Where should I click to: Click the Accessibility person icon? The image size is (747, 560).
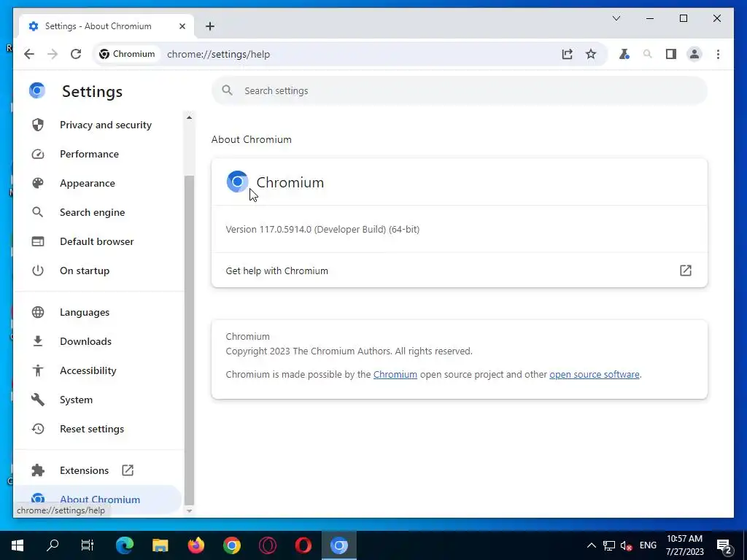coord(38,370)
